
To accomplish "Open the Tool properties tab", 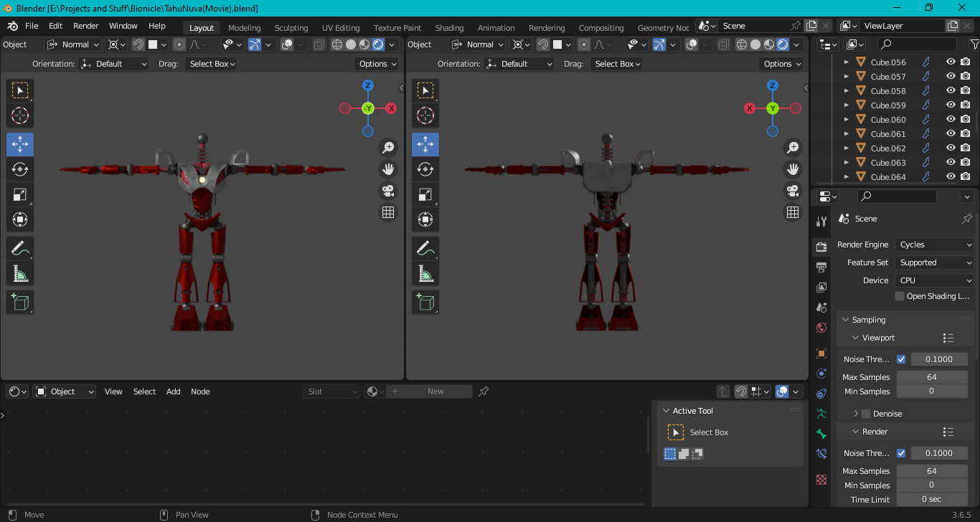I will pos(821,222).
